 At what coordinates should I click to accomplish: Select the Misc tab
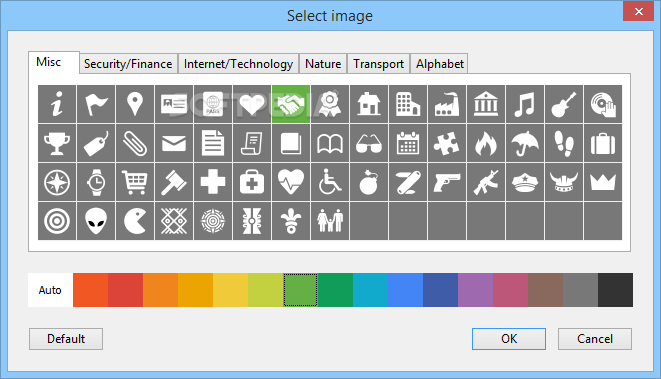coord(54,62)
